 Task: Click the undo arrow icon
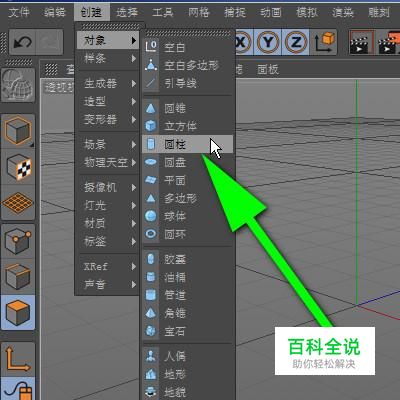point(22,42)
